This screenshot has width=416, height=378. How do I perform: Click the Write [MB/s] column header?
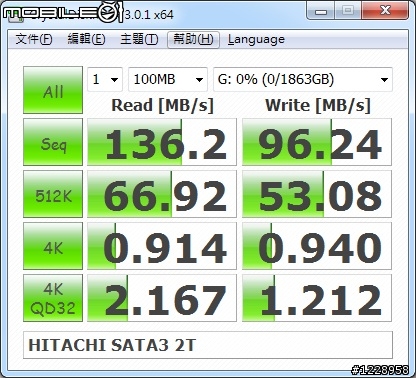(x=318, y=105)
